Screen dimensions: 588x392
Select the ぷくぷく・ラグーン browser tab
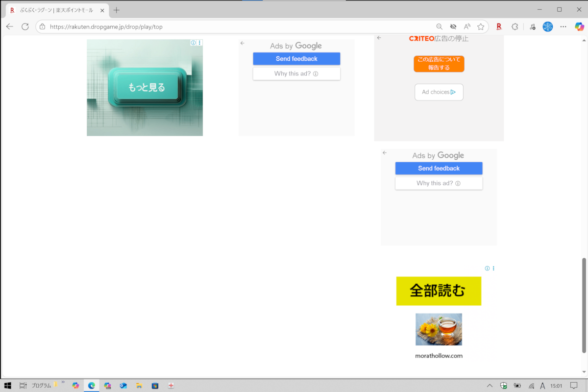click(x=56, y=10)
